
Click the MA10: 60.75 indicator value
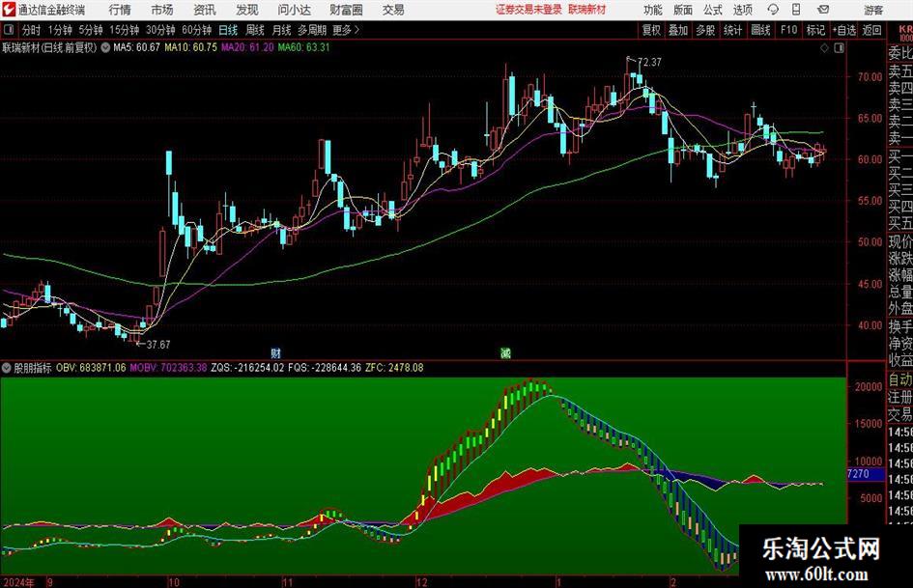(x=190, y=47)
